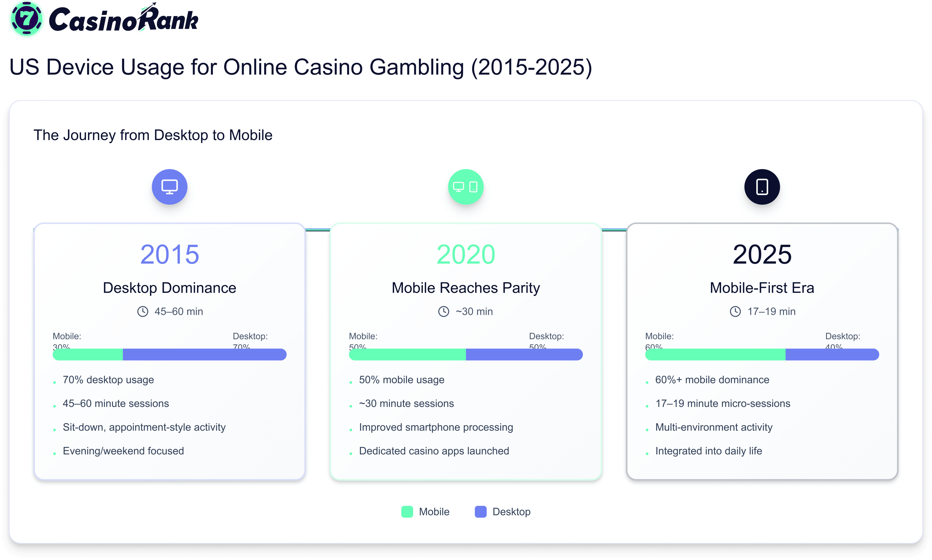Viewport: 932px width, 560px height.
Task: Click the 2020 year heading
Action: point(466,254)
